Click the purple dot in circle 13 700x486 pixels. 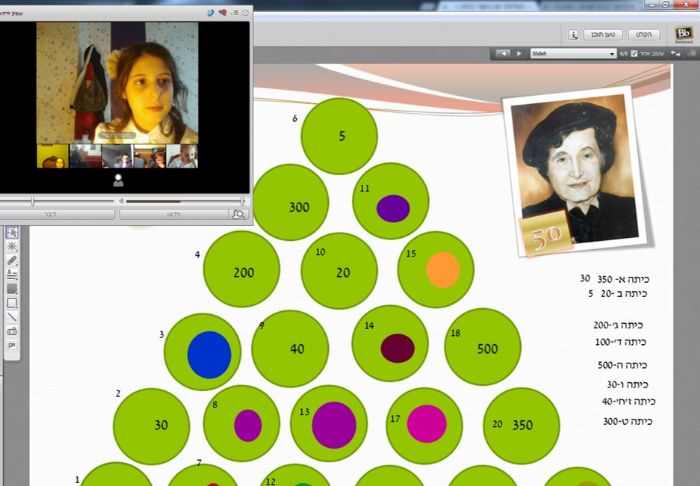pyautogui.click(x=334, y=425)
